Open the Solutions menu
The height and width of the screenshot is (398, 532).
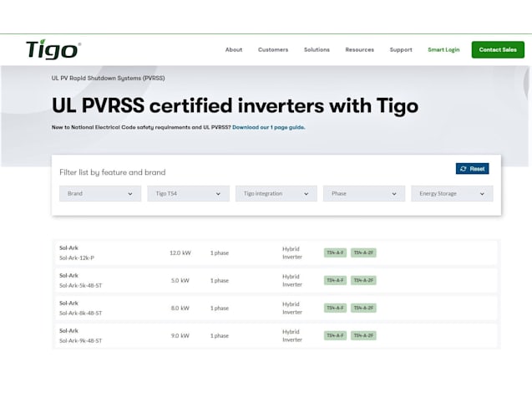(x=317, y=49)
